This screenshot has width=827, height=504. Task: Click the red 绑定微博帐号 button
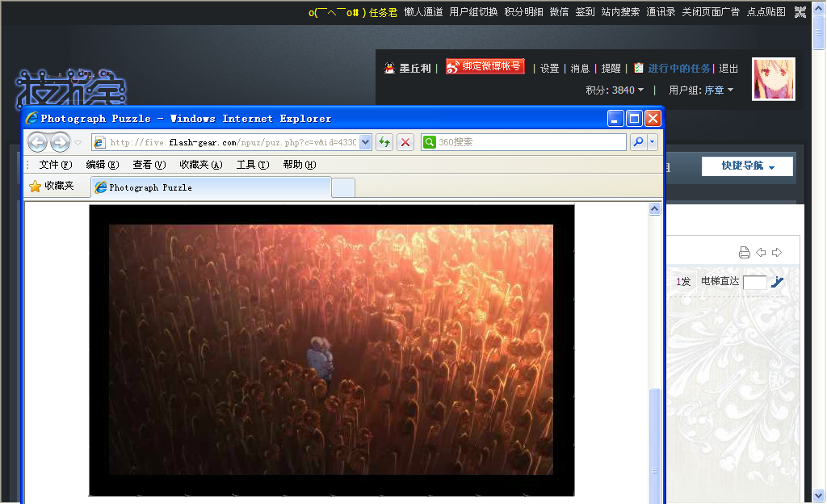point(485,67)
